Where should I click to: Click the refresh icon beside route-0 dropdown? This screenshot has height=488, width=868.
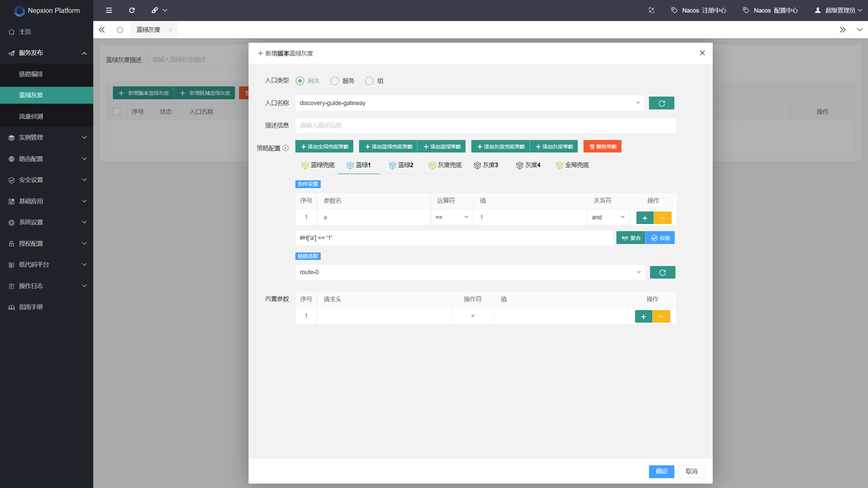[x=662, y=272]
